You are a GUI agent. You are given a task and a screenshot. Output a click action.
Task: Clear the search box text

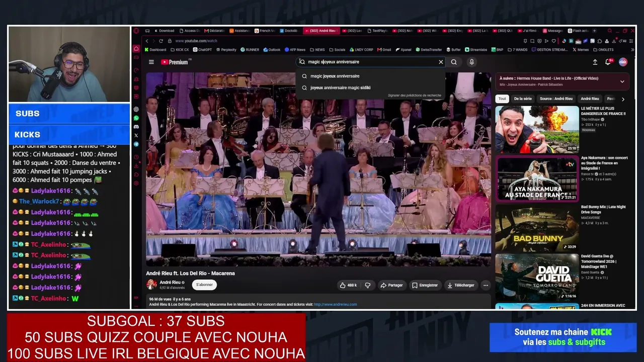click(441, 62)
